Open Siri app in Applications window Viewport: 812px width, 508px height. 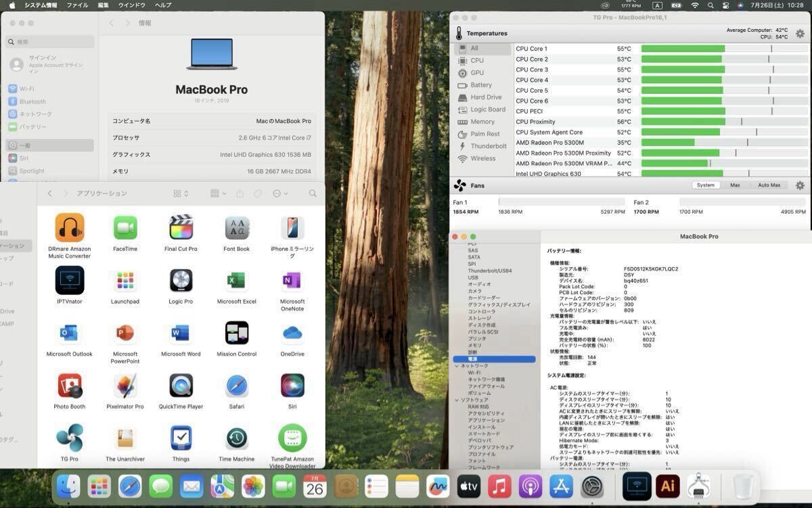point(292,386)
